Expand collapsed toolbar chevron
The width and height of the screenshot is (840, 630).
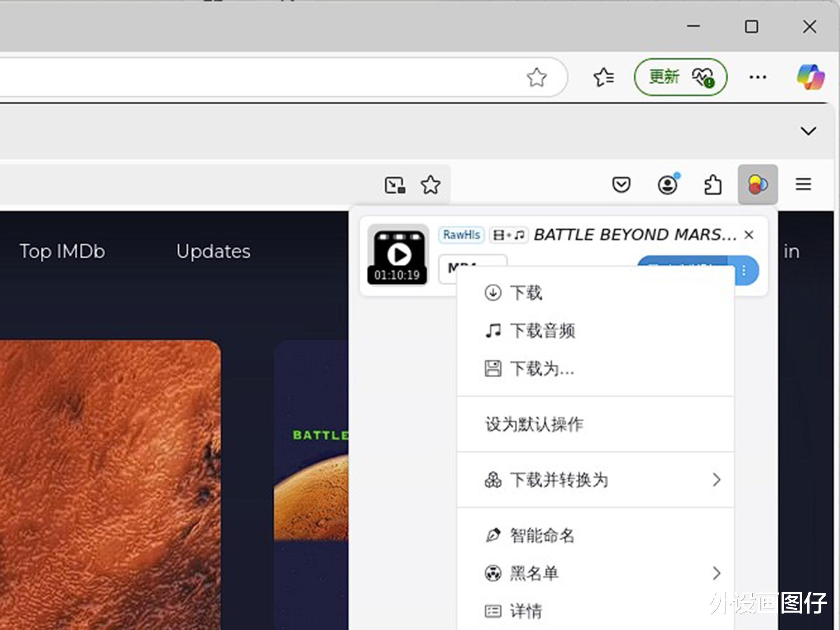(x=808, y=131)
